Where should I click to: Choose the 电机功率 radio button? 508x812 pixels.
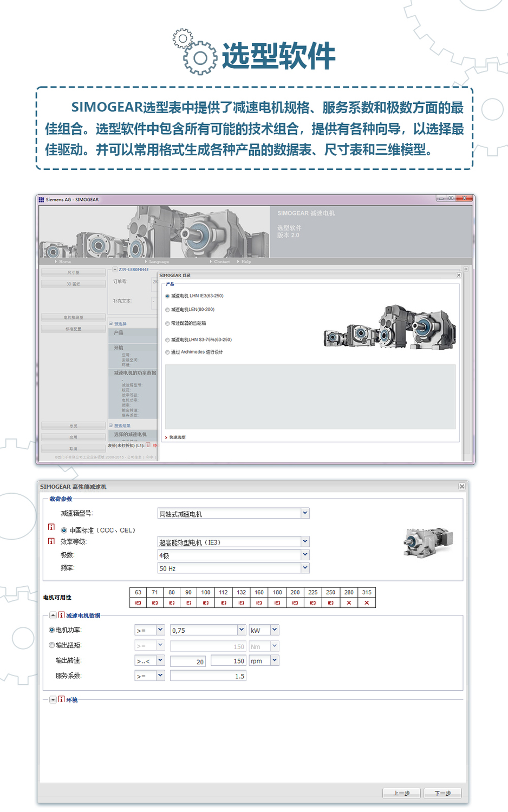(x=52, y=630)
